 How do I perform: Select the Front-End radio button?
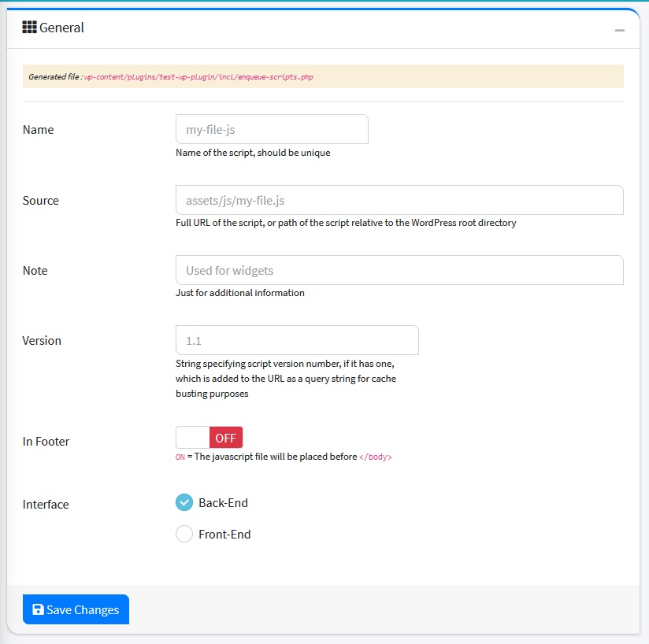tap(184, 534)
